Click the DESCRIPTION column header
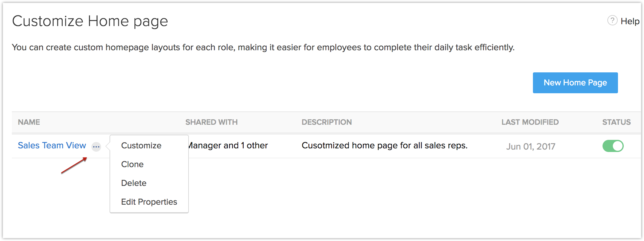 pyautogui.click(x=327, y=122)
